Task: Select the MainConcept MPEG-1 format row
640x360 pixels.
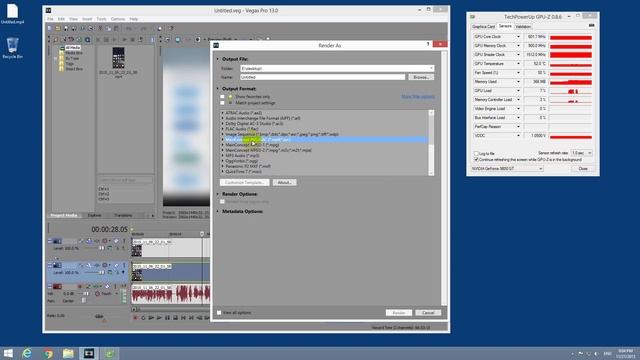Action: pyautogui.click(x=324, y=145)
